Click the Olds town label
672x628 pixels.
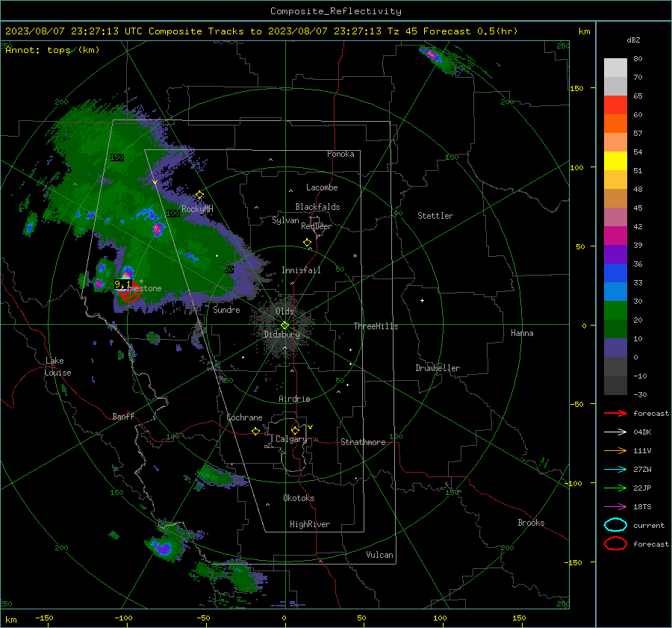point(284,311)
